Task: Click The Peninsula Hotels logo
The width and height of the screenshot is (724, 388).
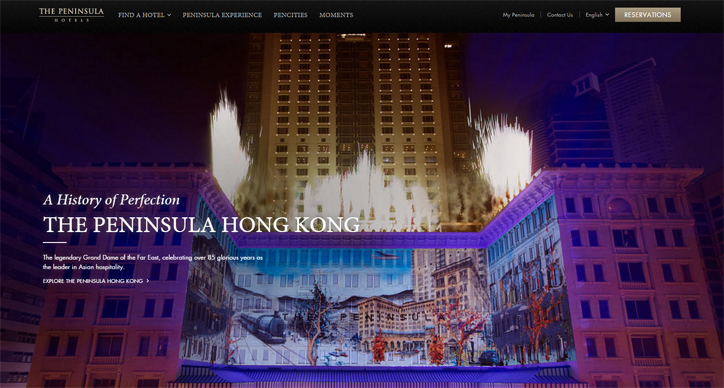Action: [x=71, y=15]
